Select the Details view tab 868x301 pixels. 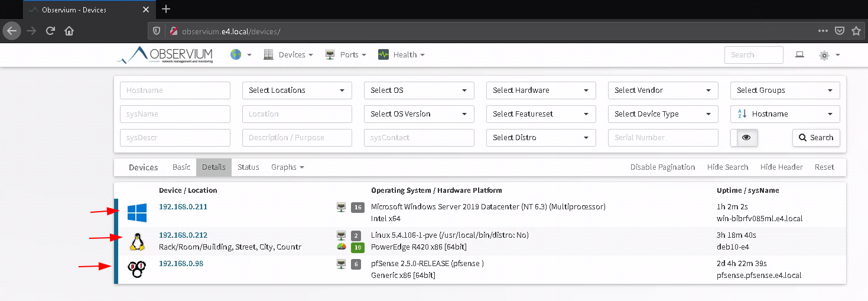pos(214,167)
